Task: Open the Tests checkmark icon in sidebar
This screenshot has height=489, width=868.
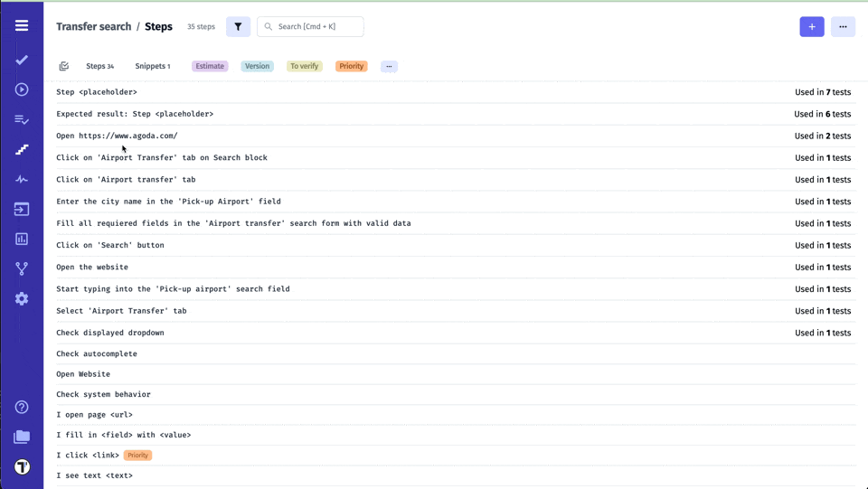Action: click(x=22, y=60)
